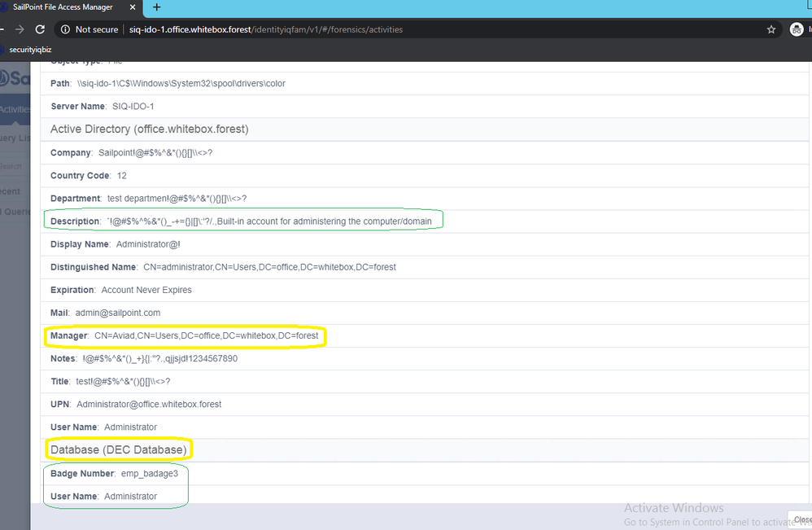Click the Description field row
The height and width of the screenshot is (530, 812).
point(425,221)
